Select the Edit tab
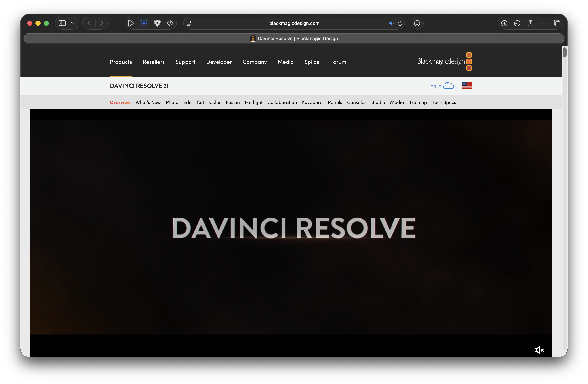588x384 pixels. point(188,102)
